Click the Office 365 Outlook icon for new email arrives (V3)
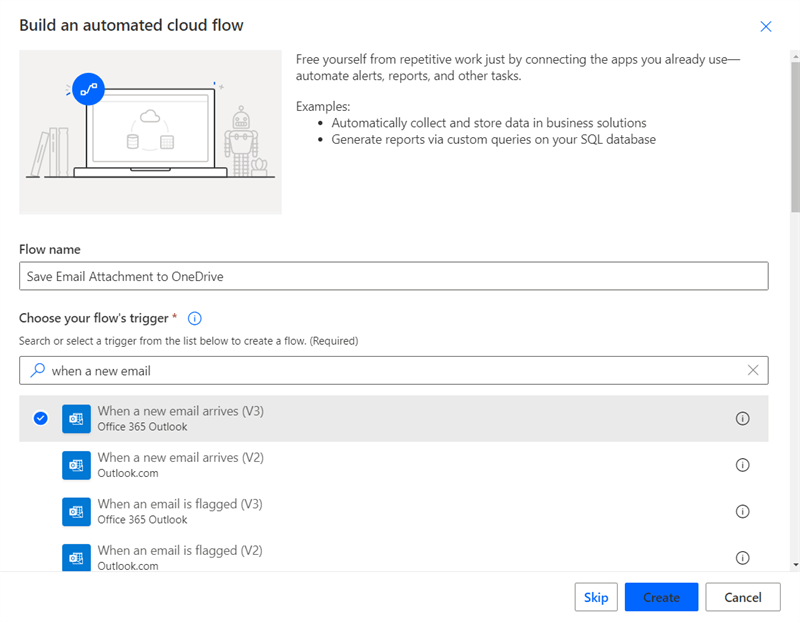The width and height of the screenshot is (800, 622). pos(76,419)
